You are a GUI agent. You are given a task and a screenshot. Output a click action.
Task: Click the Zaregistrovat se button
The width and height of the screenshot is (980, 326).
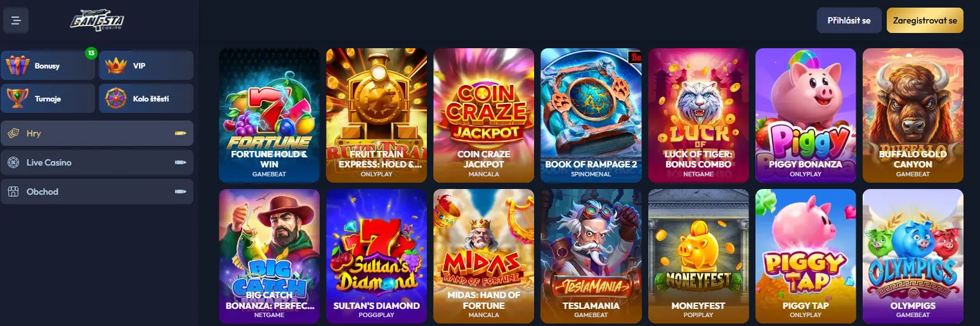[x=925, y=20]
